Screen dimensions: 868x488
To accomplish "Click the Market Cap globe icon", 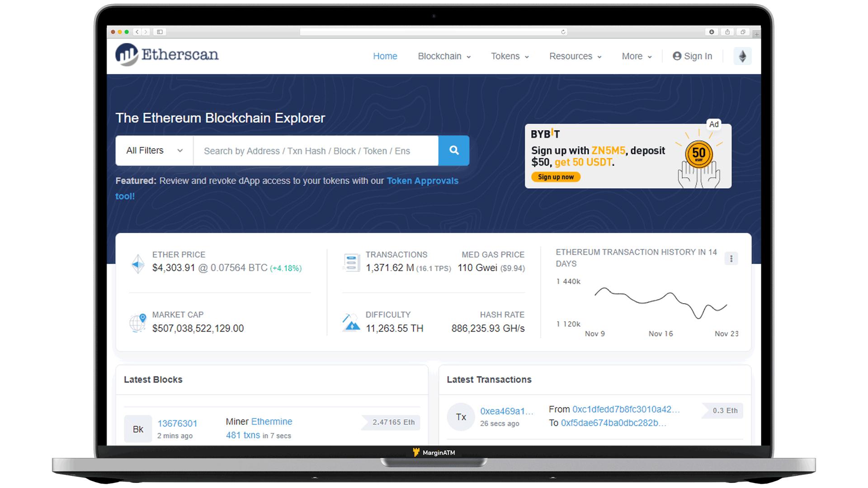I will pyautogui.click(x=138, y=323).
